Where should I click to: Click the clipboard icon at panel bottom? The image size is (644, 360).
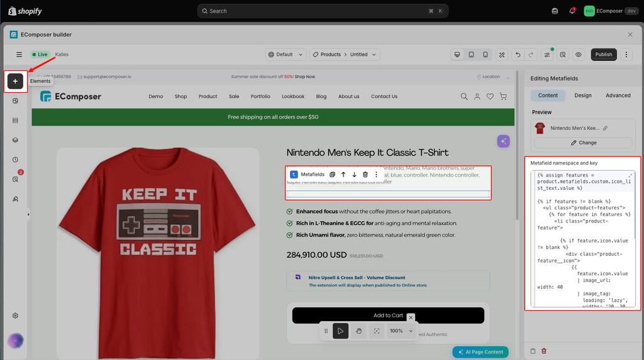coord(533,351)
